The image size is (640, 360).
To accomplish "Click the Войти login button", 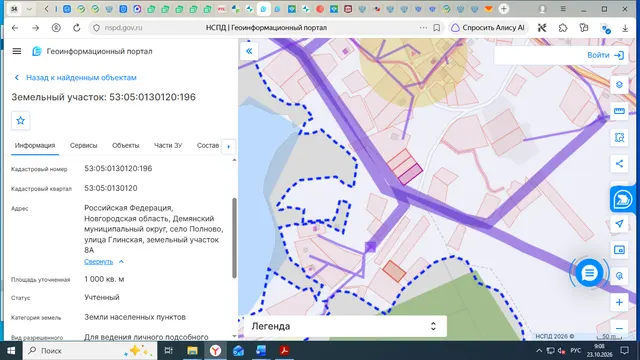I will click(606, 55).
